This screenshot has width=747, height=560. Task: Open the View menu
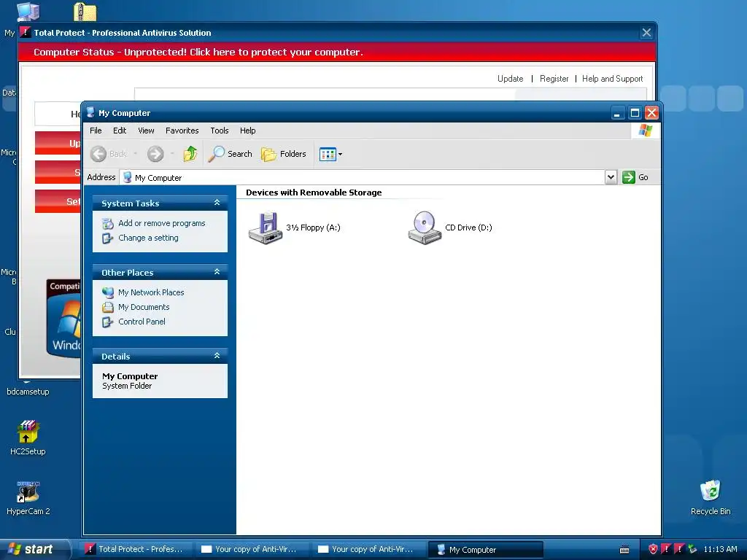pos(146,131)
